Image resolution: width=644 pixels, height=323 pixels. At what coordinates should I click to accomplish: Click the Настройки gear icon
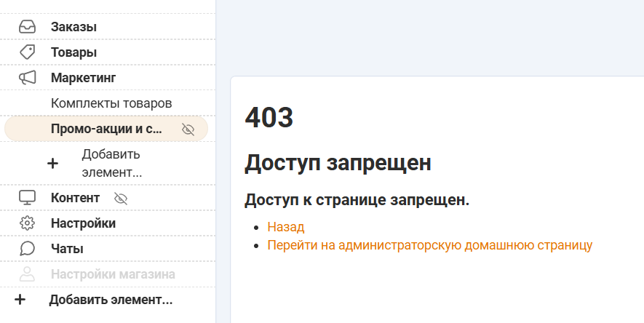[27, 223]
